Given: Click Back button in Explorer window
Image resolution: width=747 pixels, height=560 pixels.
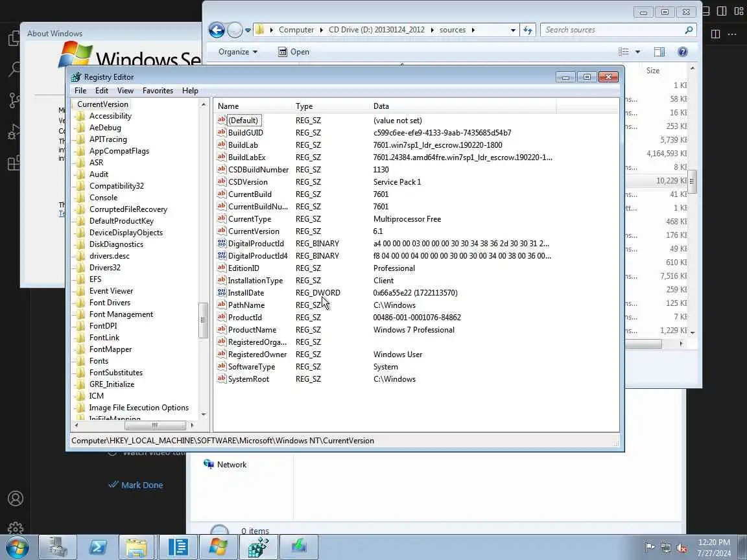Looking at the screenshot, I should [x=217, y=30].
